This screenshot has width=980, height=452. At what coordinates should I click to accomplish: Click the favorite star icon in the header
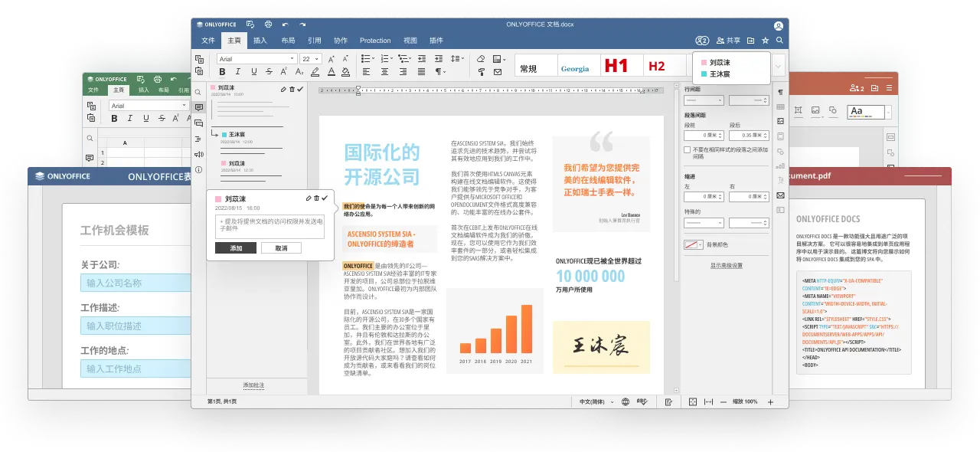coord(765,41)
